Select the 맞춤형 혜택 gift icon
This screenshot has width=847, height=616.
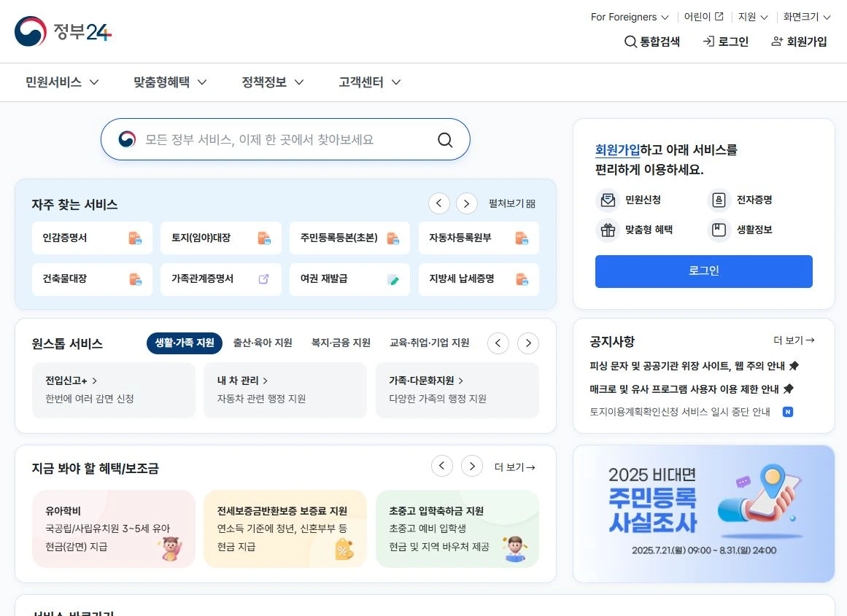click(x=608, y=230)
